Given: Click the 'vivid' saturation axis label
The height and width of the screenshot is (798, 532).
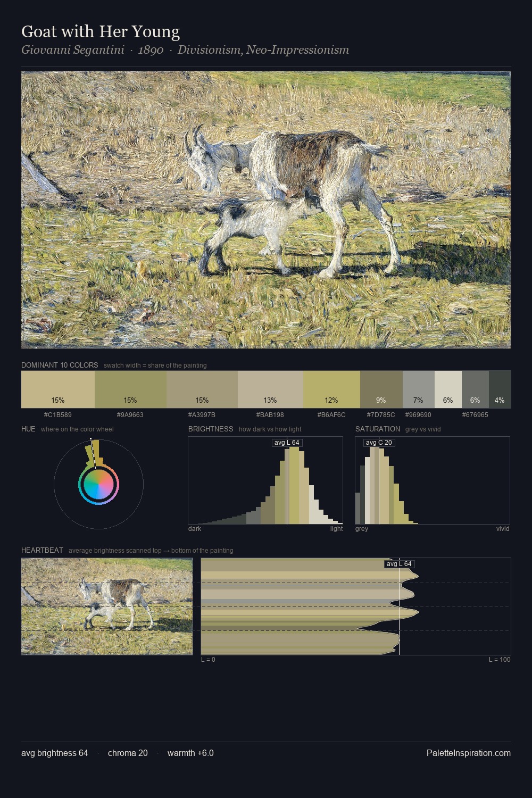Looking at the screenshot, I should (503, 529).
